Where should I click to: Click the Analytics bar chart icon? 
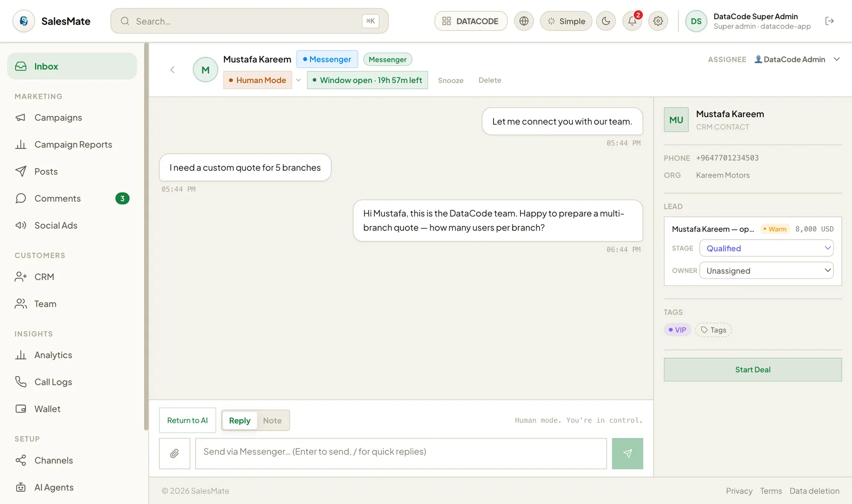click(21, 355)
